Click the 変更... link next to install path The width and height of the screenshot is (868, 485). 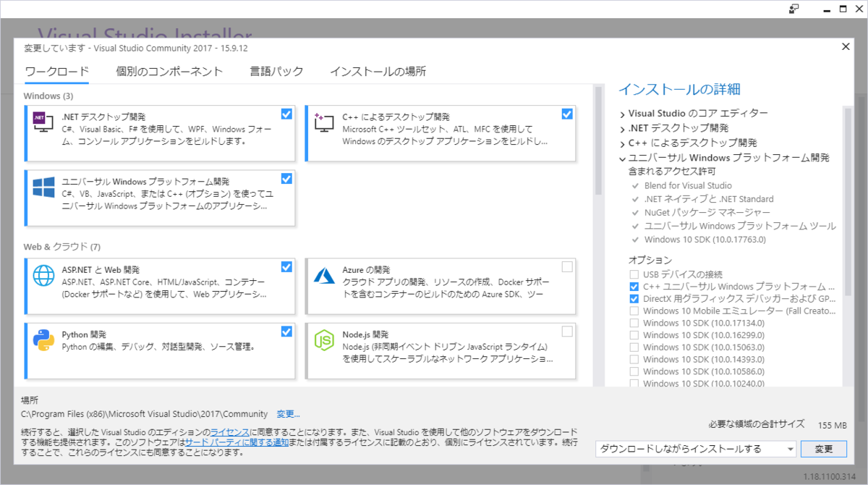pyautogui.click(x=288, y=414)
